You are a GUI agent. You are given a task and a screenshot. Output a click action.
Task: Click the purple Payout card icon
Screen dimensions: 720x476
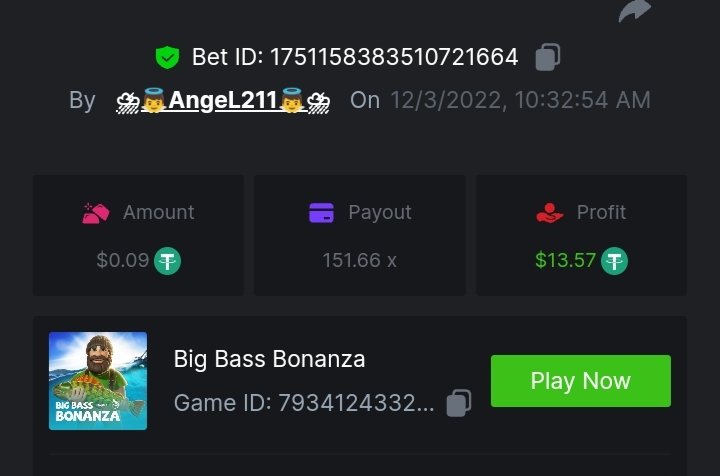click(x=321, y=213)
